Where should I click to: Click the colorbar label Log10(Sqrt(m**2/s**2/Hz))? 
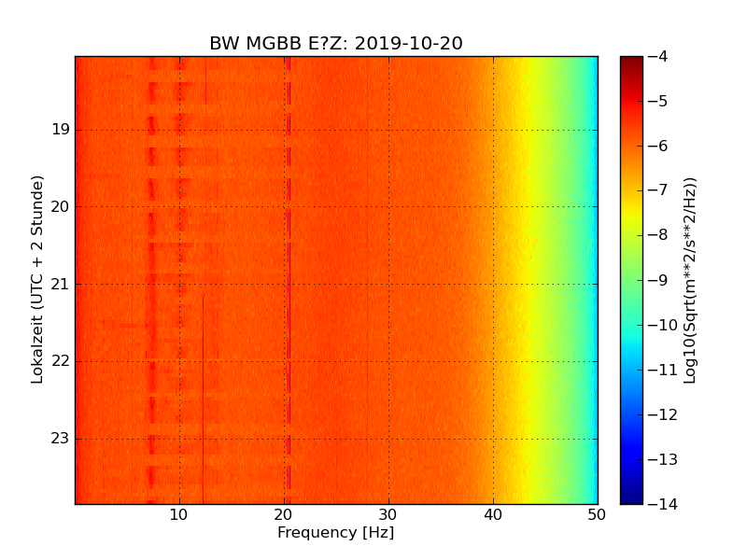(x=689, y=281)
